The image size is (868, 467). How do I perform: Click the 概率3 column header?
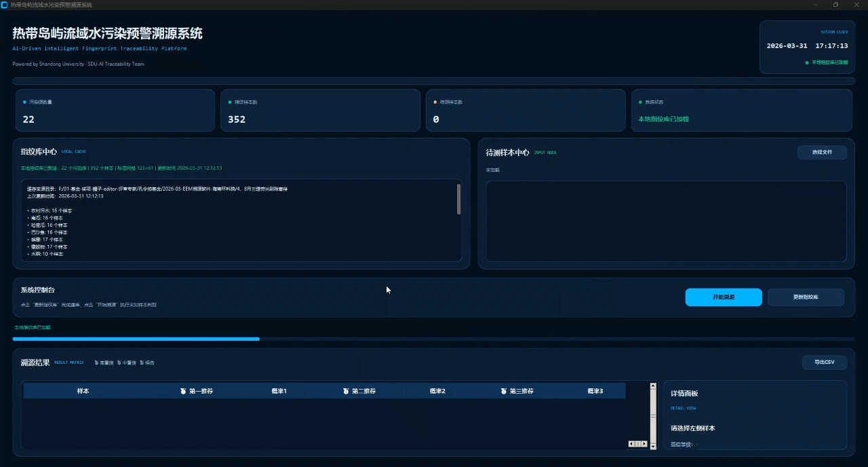(x=595, y=391)
